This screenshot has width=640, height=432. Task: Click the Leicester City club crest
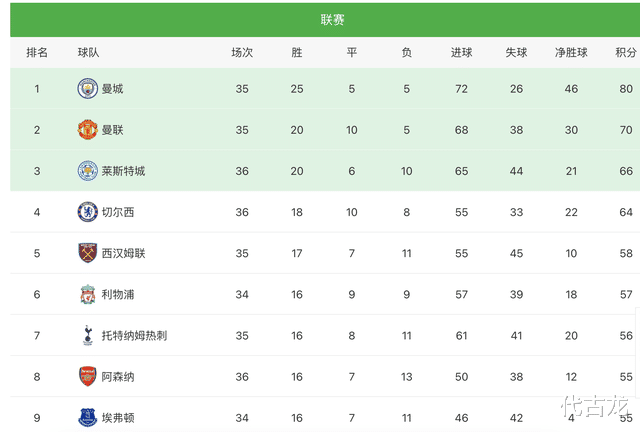tap(88, 171)
